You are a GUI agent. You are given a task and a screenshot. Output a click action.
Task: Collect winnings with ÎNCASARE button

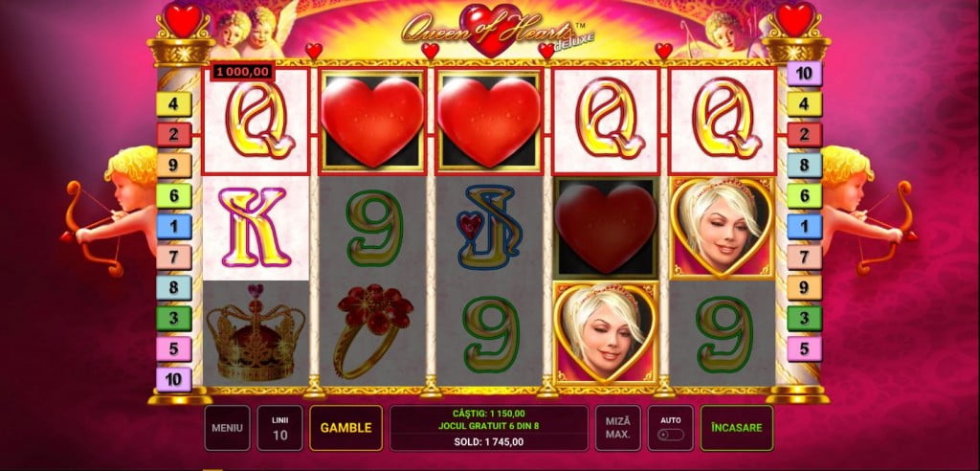coord(736,428)
